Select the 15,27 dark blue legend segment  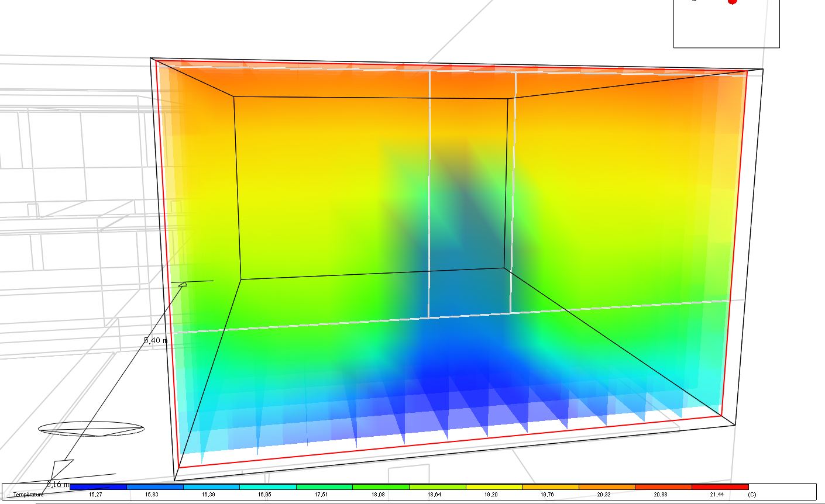point(97,486)
